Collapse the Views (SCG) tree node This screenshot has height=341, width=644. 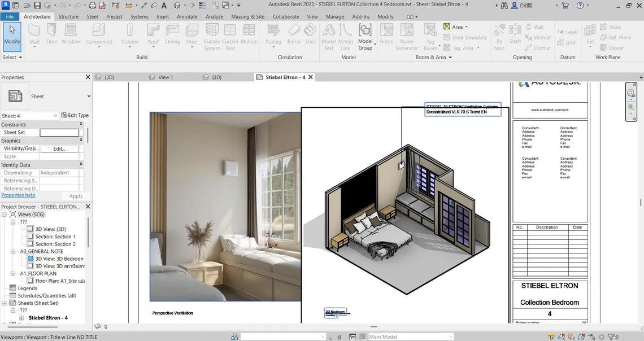pos(4,215)
